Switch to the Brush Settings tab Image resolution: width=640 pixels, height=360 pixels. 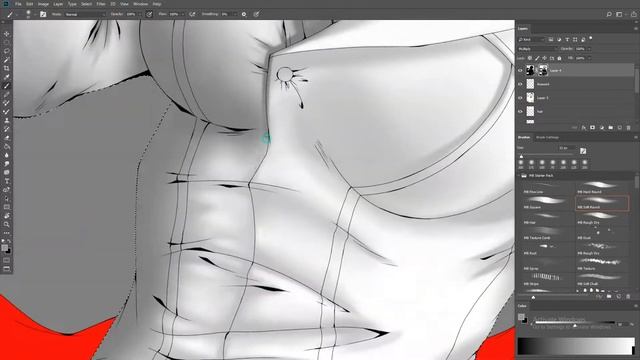[x=547, y=138]
